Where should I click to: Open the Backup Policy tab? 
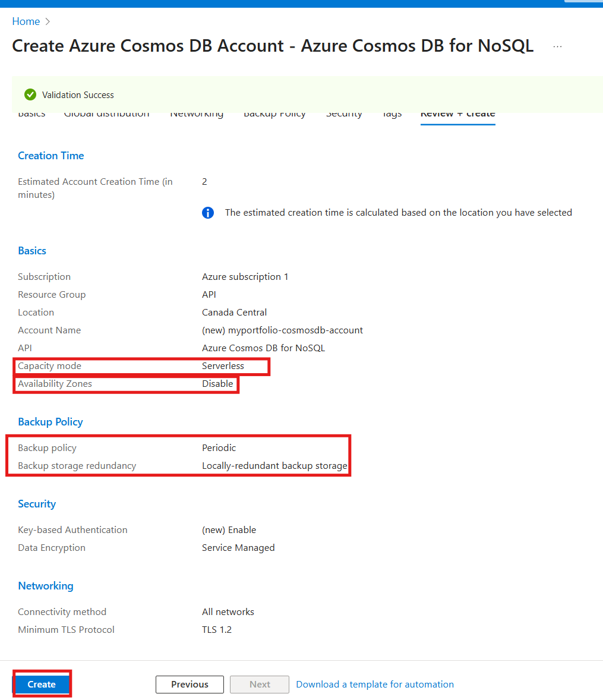point(274,113)
